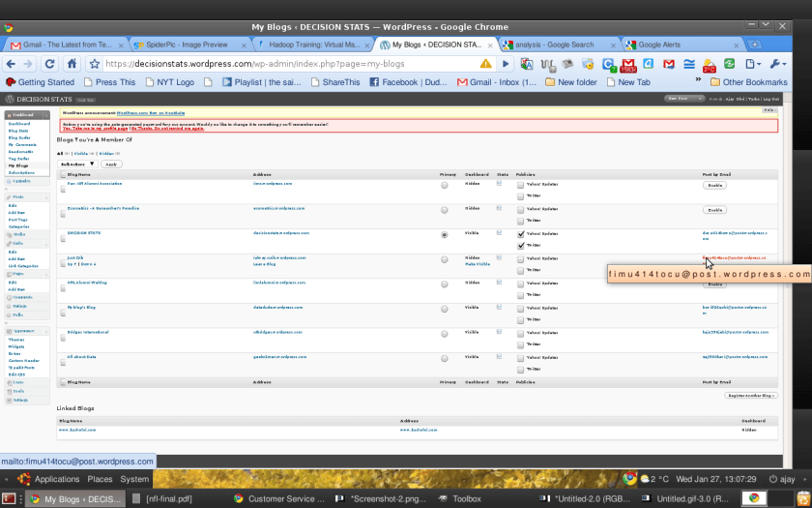The width and height of the screenshot is (812, 508).
Task: Open the Bulk Actions dropdown
Action: pyautogui.click(x=77, y=164)
